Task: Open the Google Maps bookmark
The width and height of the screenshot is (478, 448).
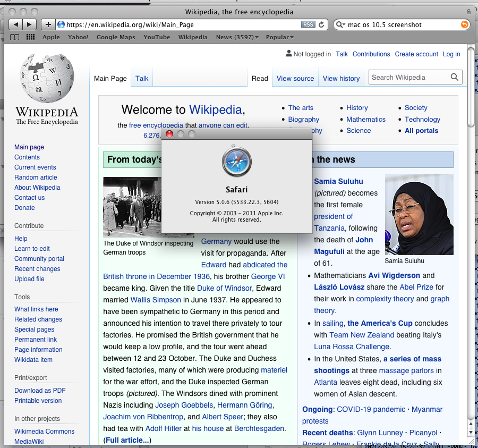Action: 116,37
